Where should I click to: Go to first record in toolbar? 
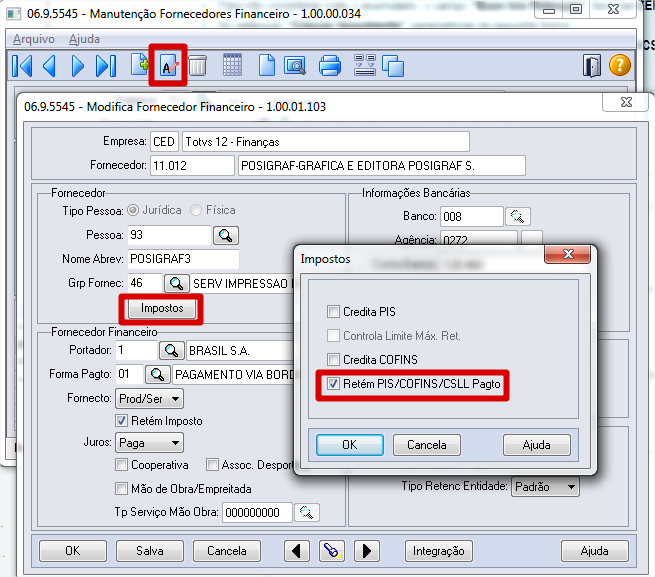pos(22,66)
